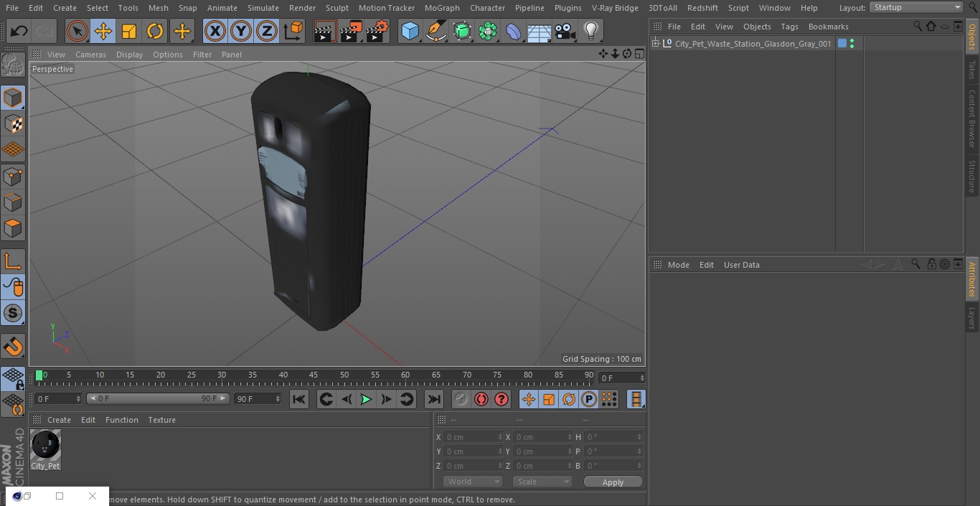Open the Simulate menu
The height and width of the screenshot is (506, 980).
coord(263,8)
